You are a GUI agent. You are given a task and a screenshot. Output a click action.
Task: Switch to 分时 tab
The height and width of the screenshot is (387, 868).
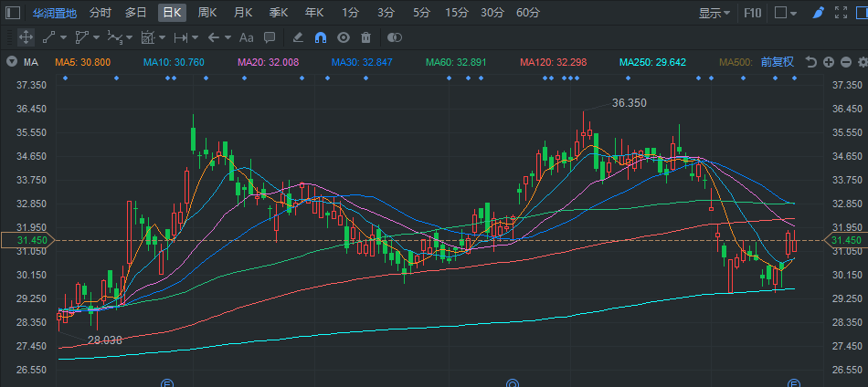[101, 13]
